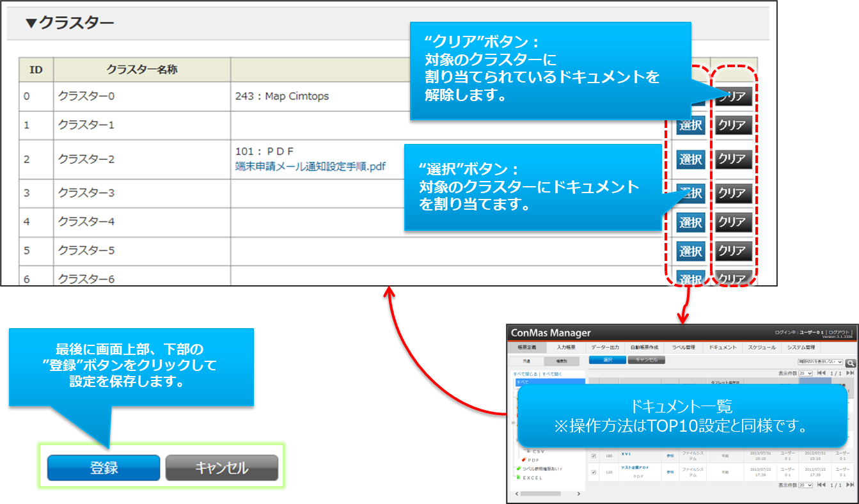The image size is (859, 504).
Task: Click 選択 for クラスター5
Action: pos(691,251)
